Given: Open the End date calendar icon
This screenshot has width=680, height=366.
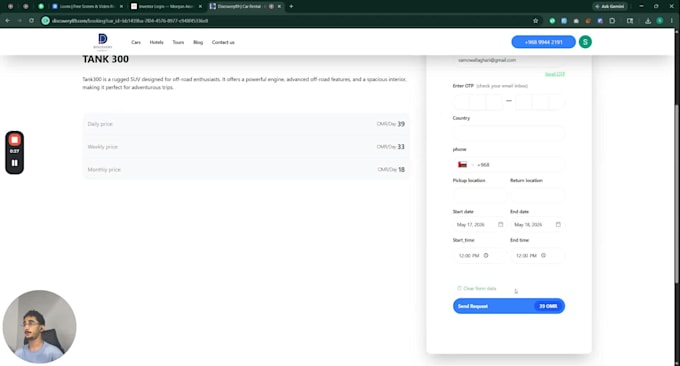Looking at the screenshot, I should (558, 225).
